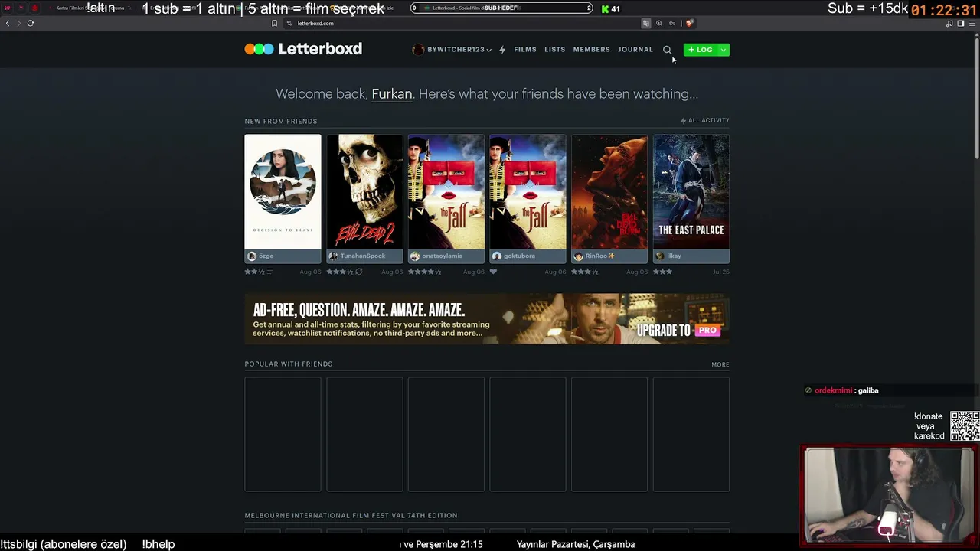The image size is (980, 551).
Task: Open The Fall poster logged by goktubora
Action: 528,192
